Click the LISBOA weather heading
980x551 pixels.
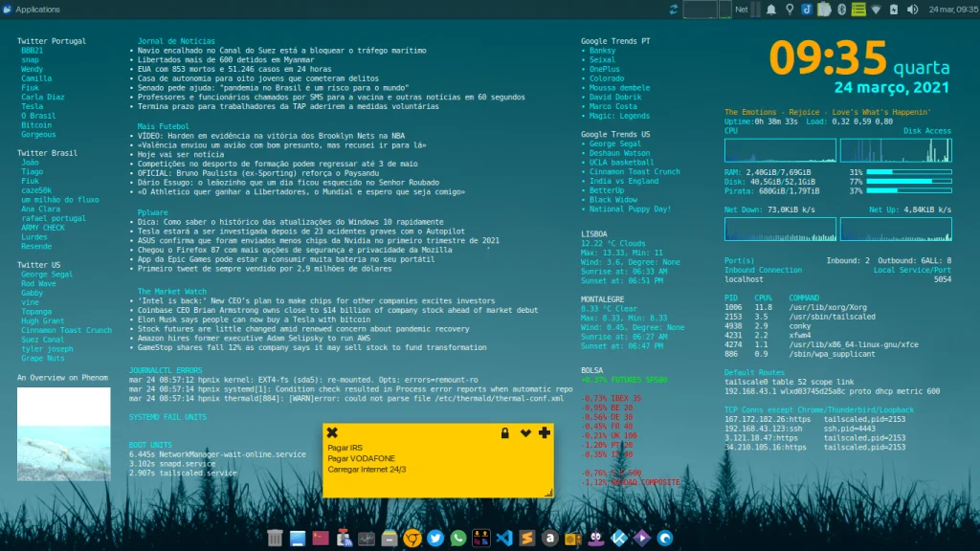593,234
